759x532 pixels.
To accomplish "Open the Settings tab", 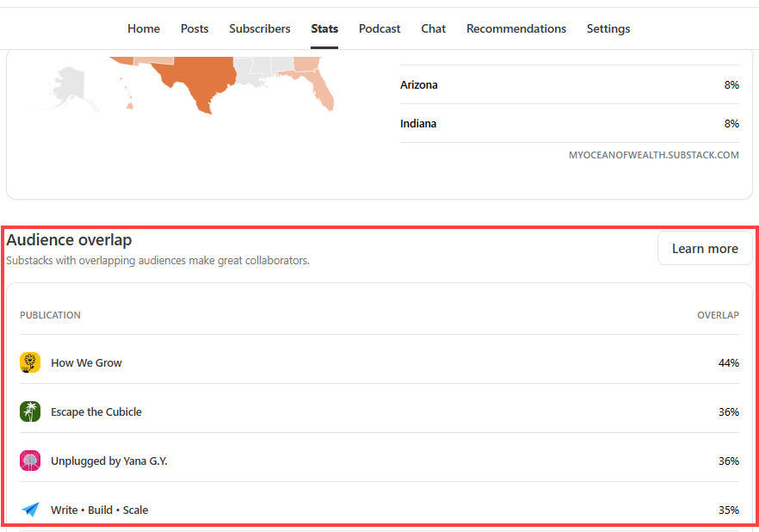I will pyautogui.click(x=608, y=28).
